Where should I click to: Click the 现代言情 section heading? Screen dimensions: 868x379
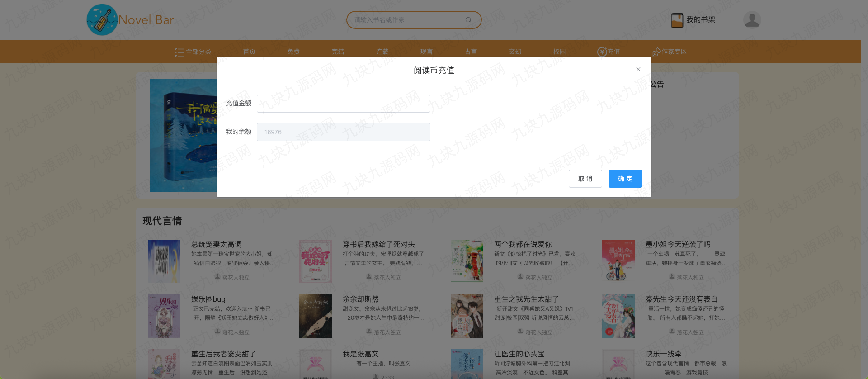click(x=162, y=221)
